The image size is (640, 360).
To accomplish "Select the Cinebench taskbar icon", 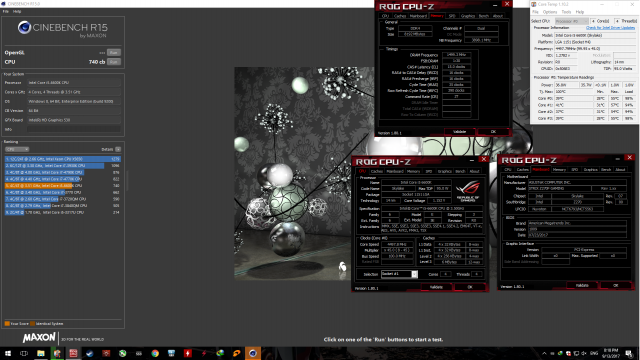I will click(x=253, y=353).
